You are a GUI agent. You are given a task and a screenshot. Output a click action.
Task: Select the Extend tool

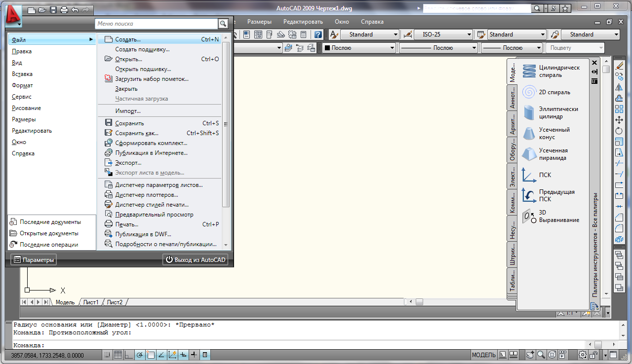(619, 174)
